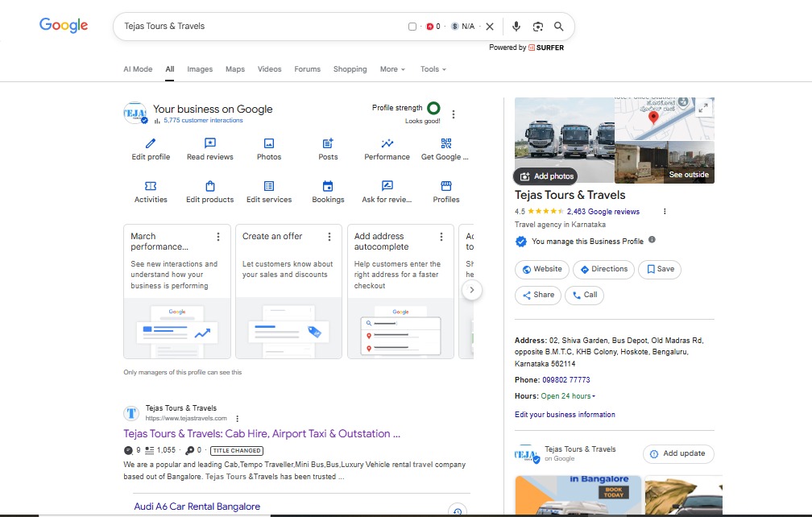This screenshot has height=517, width=812.
Task: Click the Profile strength ring indicator
Action: coord(433,108)
